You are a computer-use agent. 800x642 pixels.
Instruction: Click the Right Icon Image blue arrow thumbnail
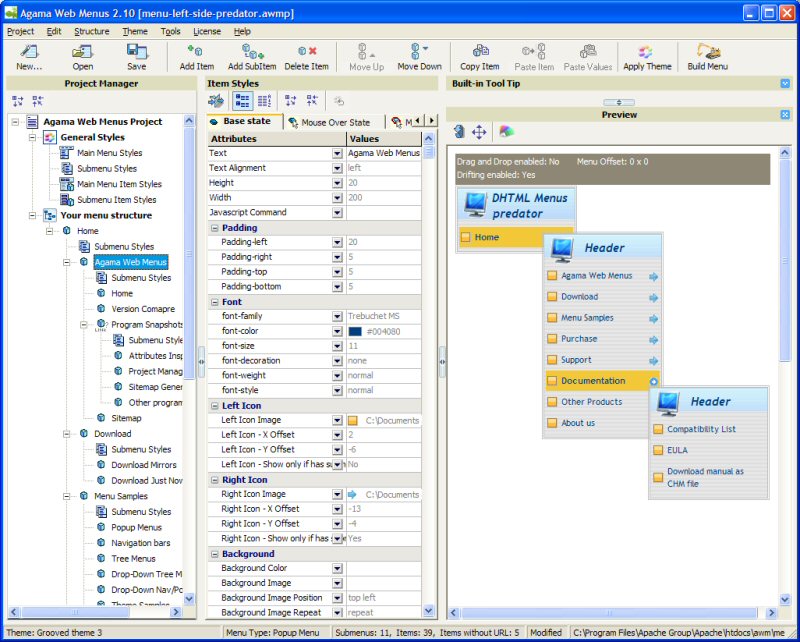click(x=353, y=495)
